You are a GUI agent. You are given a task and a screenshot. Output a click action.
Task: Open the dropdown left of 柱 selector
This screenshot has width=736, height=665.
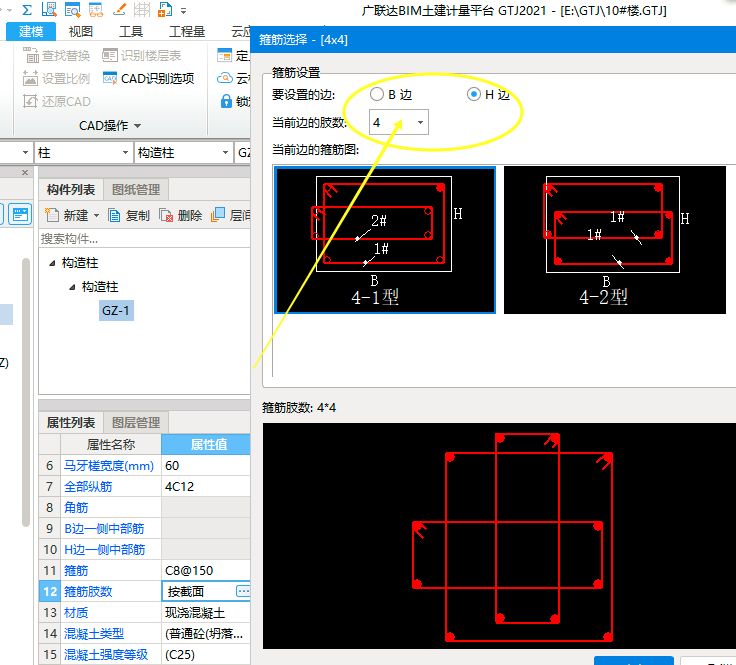[25, 153]
